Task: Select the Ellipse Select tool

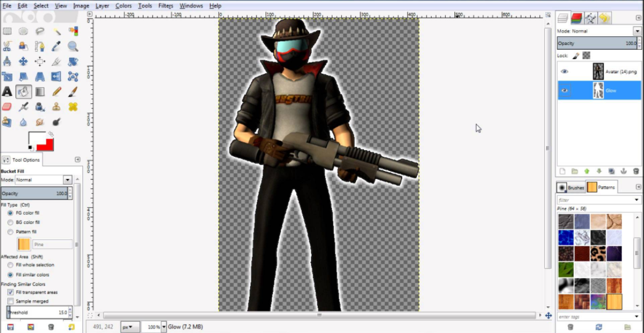Action: click(23, 31)
